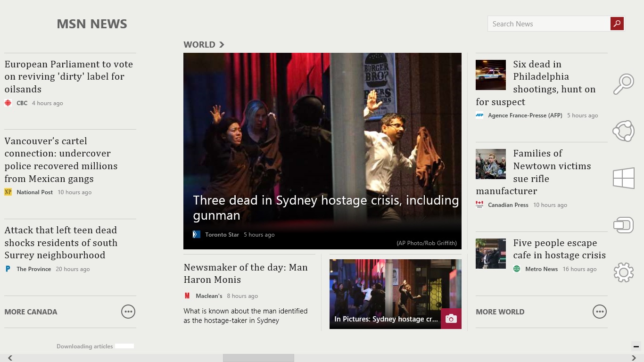Viewport: 644px width, 362px height.
Task: Open Families of Newtown victims article
Action: 533,172
